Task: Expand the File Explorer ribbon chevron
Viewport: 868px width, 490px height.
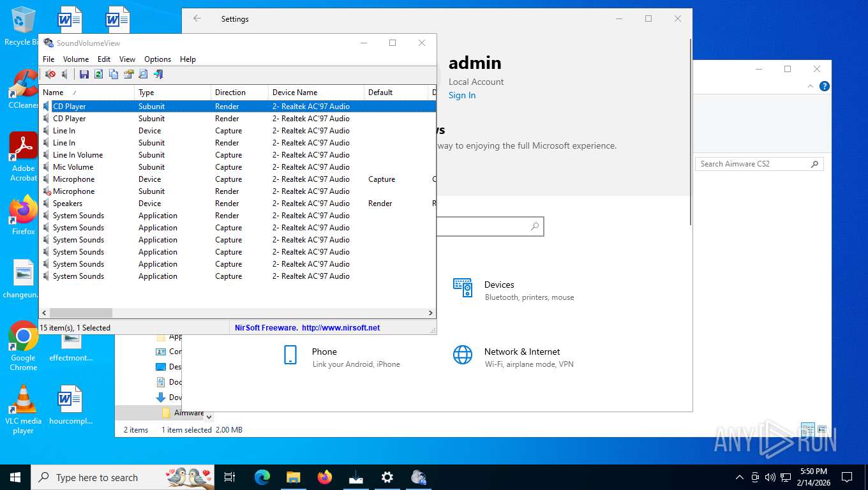Action: coord(811,86)
